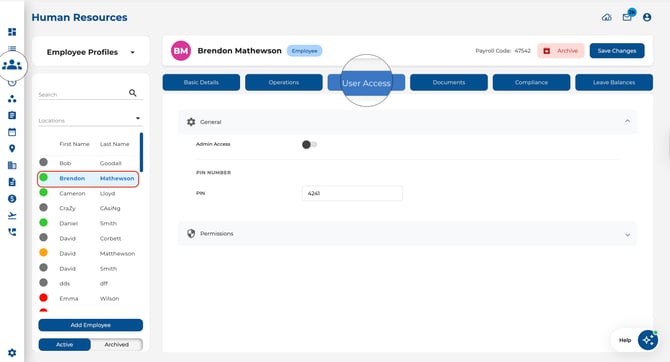Click the Permissions shield icon
Image resolution: width=670 pixels, height=362 pixels.
coord(191,233)
